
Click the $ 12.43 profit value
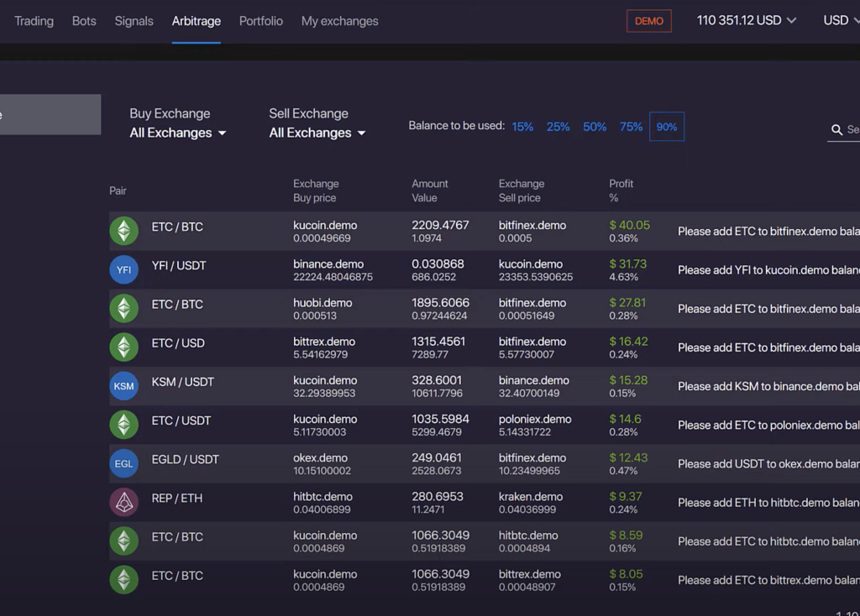point(628,457)
